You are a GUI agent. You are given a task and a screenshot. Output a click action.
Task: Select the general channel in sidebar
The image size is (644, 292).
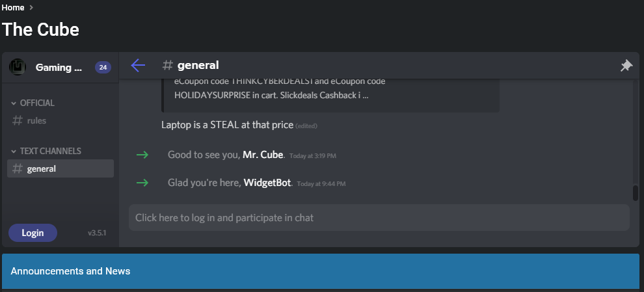tap(60, 169)
